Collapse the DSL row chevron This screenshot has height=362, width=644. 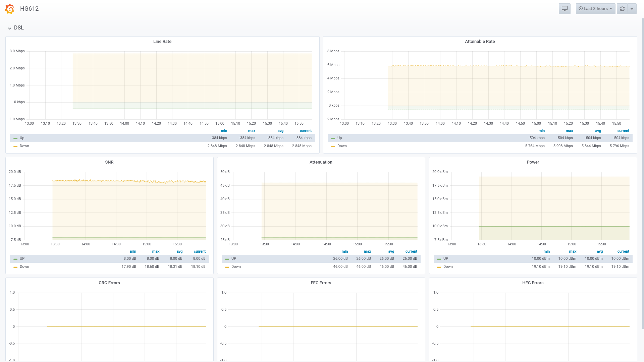10,28
